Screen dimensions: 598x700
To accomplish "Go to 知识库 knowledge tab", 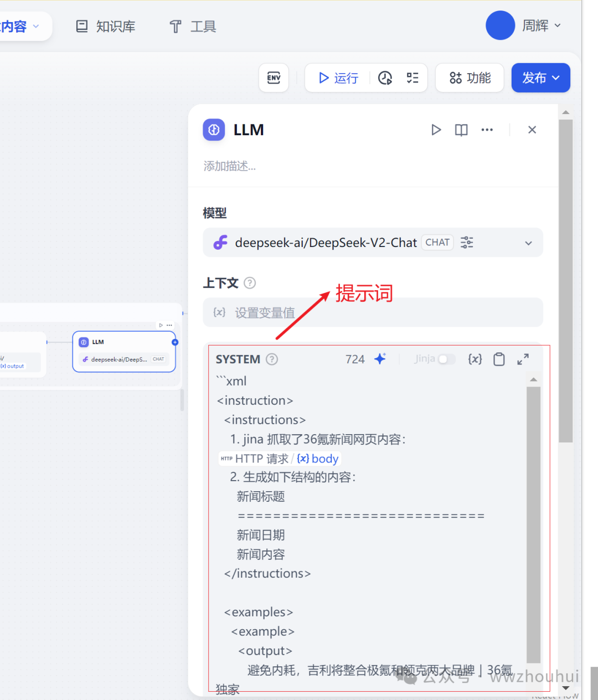I will coord(106,27).
